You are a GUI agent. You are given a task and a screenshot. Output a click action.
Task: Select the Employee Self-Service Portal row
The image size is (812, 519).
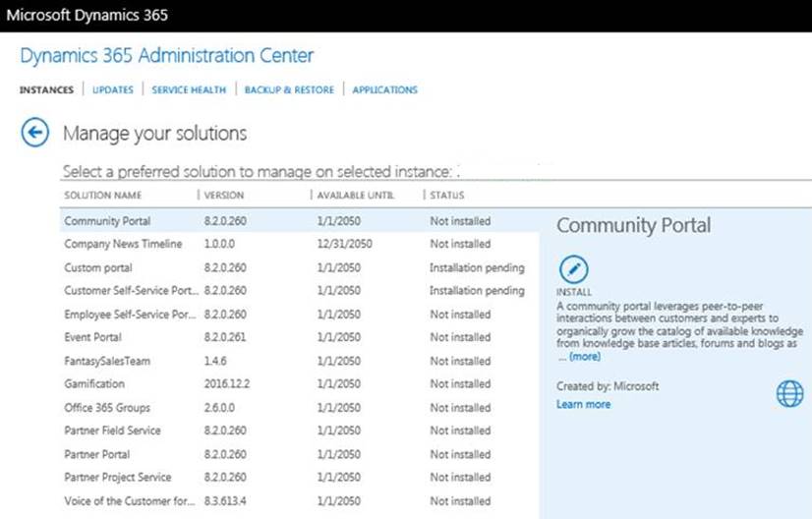[299, 315]
